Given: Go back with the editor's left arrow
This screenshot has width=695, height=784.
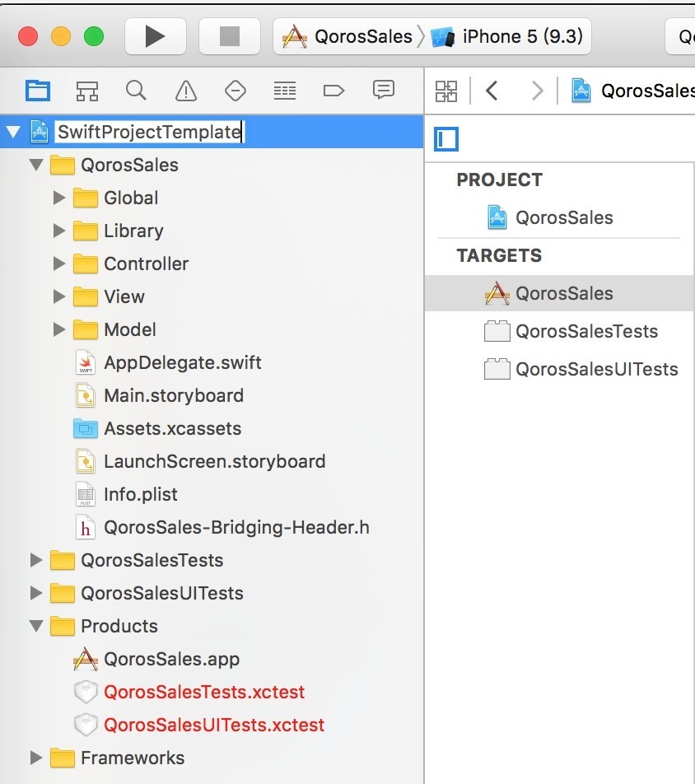Looking at the screenshot, I should [x=492, y=90].
